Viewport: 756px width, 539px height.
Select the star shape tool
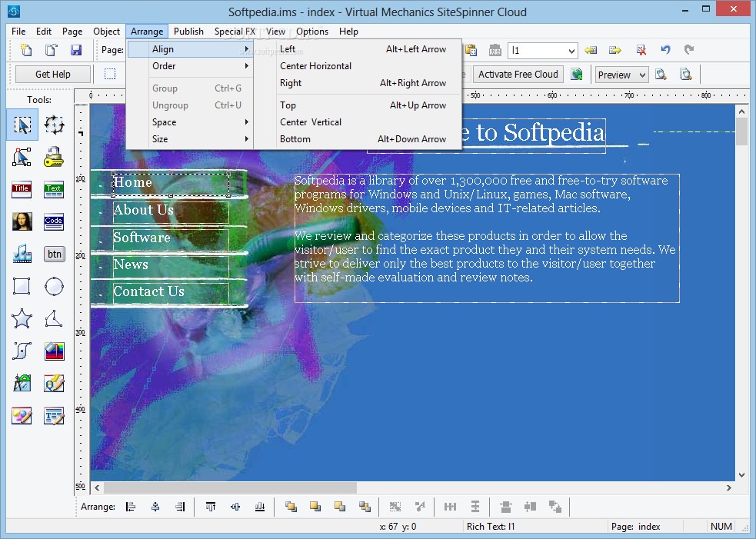pyautogui.click(x=22, y=318)
